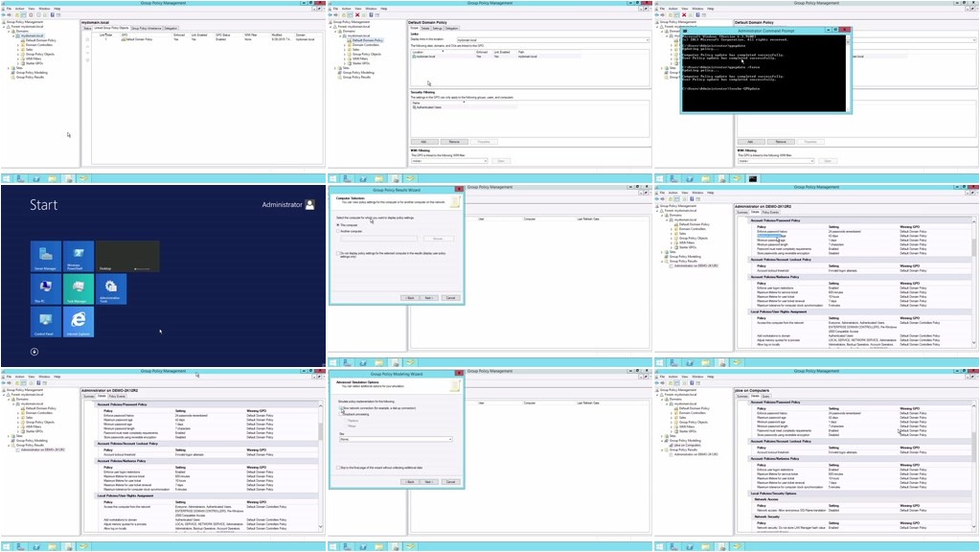Expand Starter GPOs in the jdoe on Computers window tree
The height and width of the screenshot is (552, 980).
672,431
